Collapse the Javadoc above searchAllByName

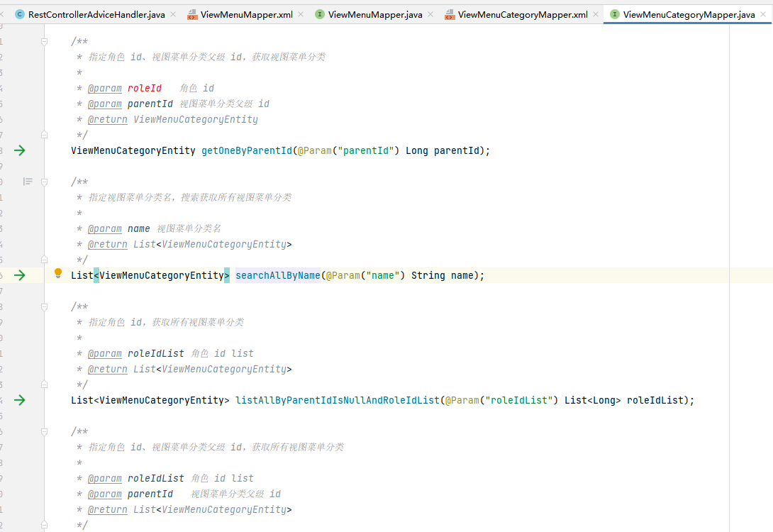coord(44,182)
